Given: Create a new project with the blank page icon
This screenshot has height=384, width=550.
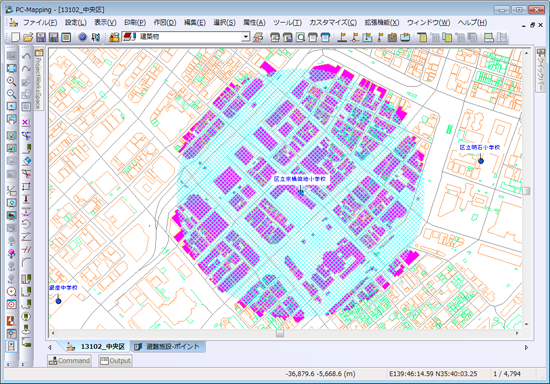Looking at the screenshot, I should (15, 37).
